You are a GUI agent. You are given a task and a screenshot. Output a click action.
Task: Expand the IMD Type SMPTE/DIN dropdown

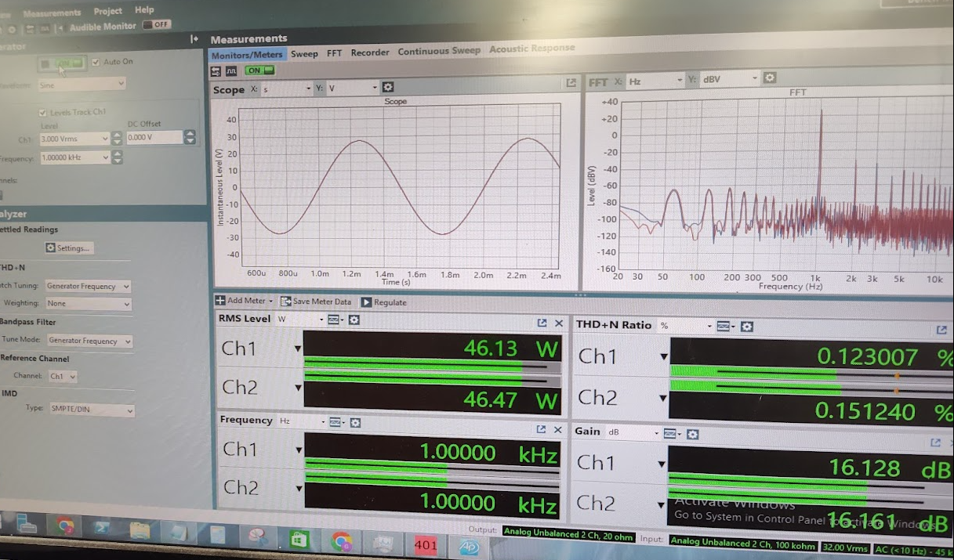[91, 410]
